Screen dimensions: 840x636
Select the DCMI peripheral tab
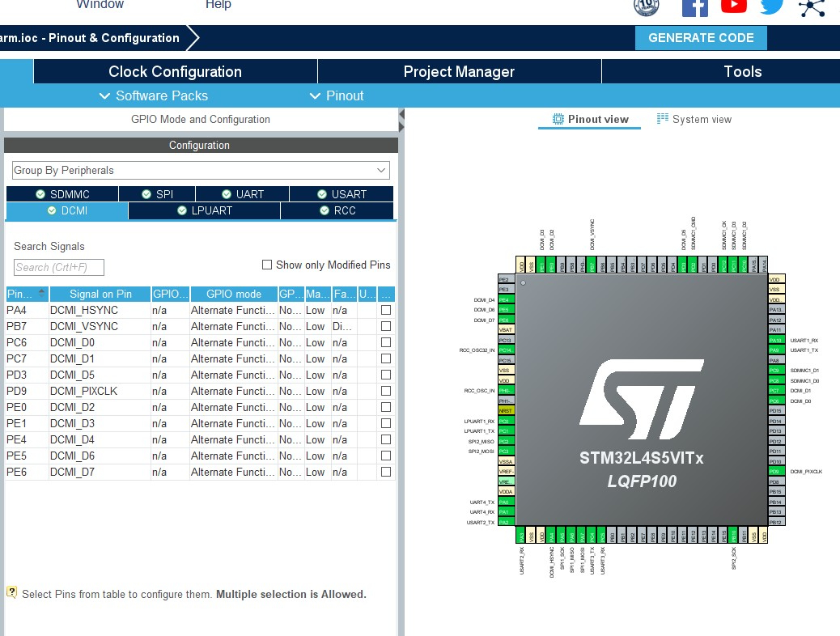coord(67,210)
